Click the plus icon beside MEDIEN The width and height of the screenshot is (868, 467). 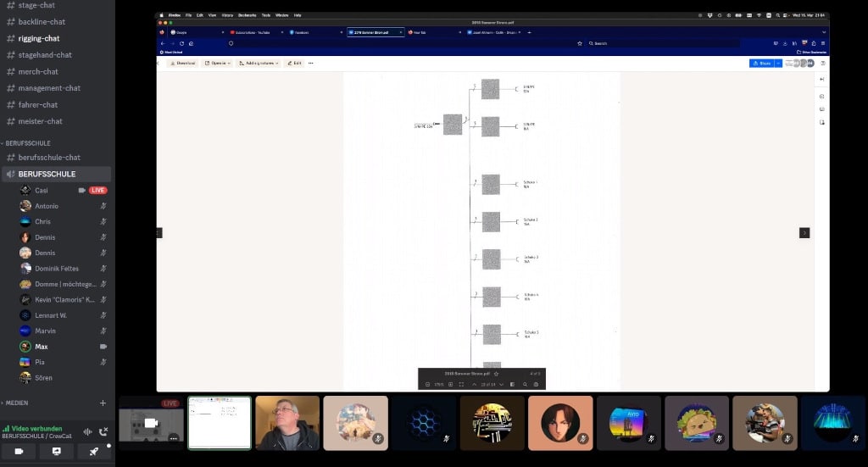coord(103,403)
